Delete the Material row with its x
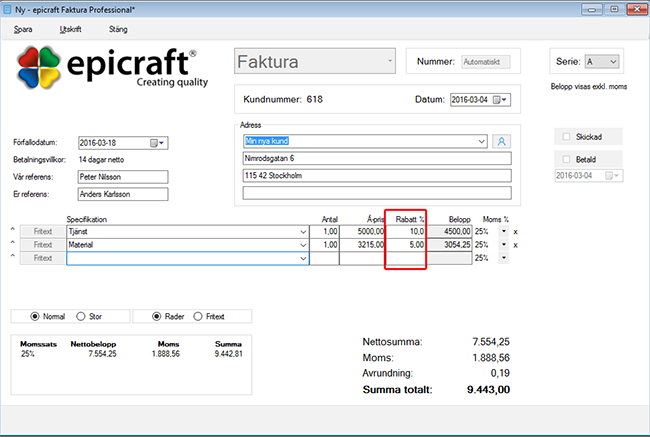The image size is (650, 437). tap(515, 245)
